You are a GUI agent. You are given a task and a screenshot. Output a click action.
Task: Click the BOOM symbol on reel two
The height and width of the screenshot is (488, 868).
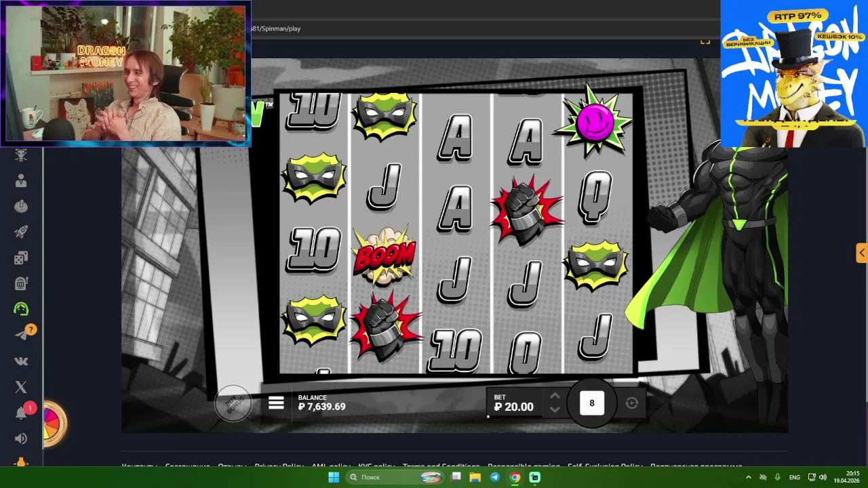click(384, 256)
